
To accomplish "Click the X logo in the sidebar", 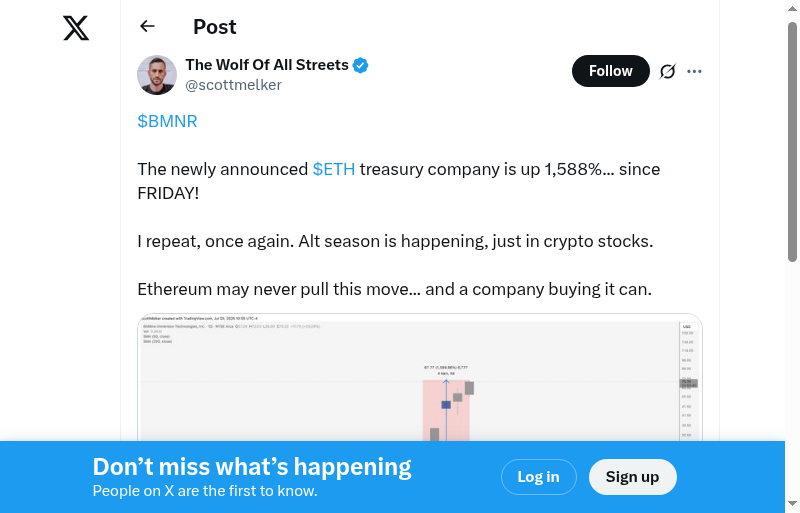I will coord(76,28).
